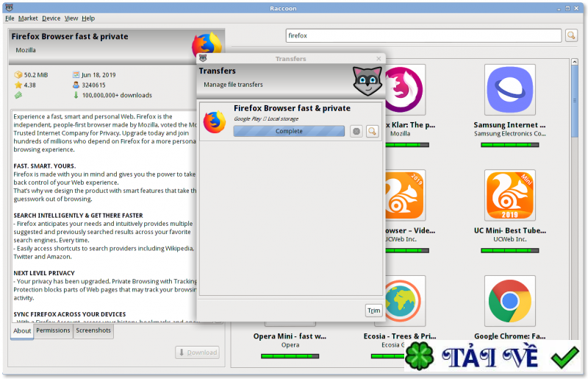588x379 pixels.
Task: Click the search magnifier button next to firefox field
Action: pos(571,35)
